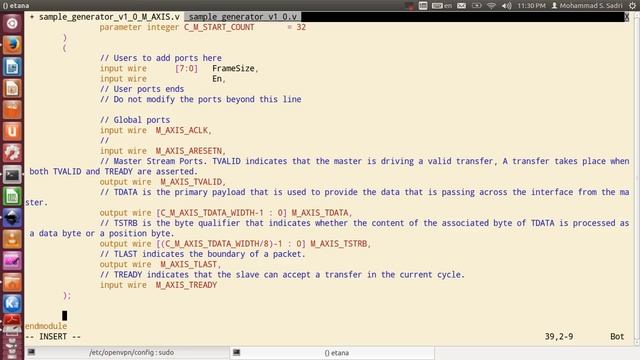Open System Settings gear and wrench icon

[x=12, y=153]
